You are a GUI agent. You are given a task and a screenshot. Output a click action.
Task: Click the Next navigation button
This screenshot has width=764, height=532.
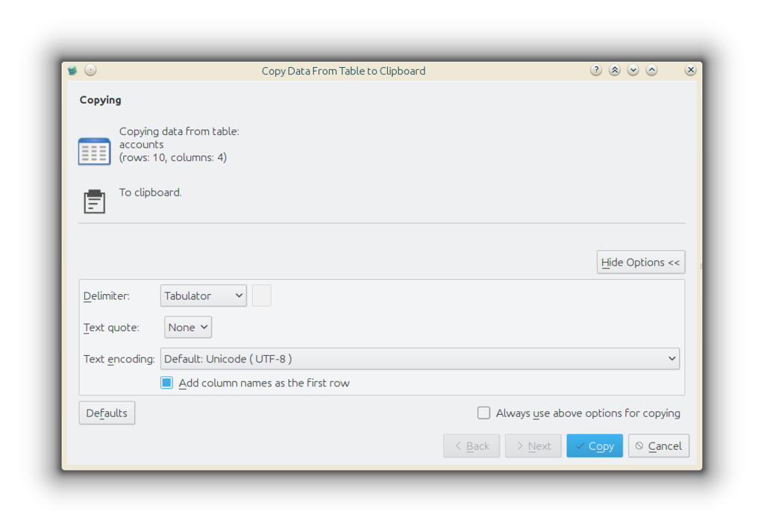pyautogui.click(x=533, y=445)
